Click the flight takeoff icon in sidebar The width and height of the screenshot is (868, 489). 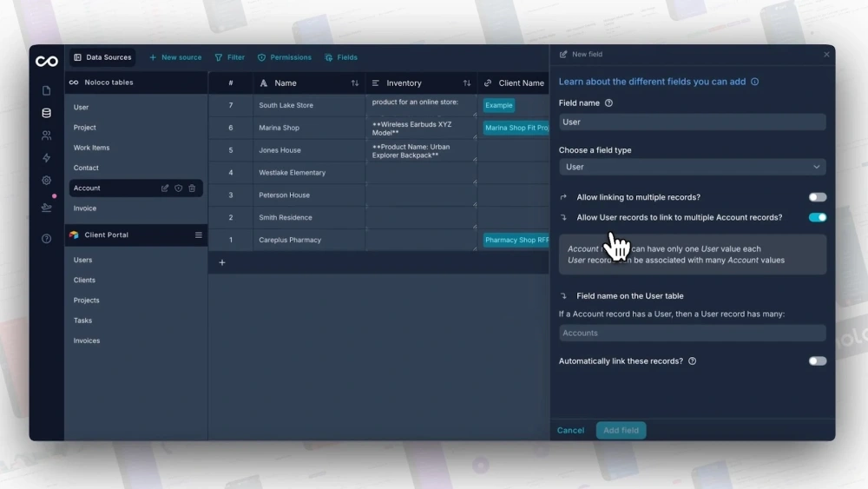[x=47, y=208]
